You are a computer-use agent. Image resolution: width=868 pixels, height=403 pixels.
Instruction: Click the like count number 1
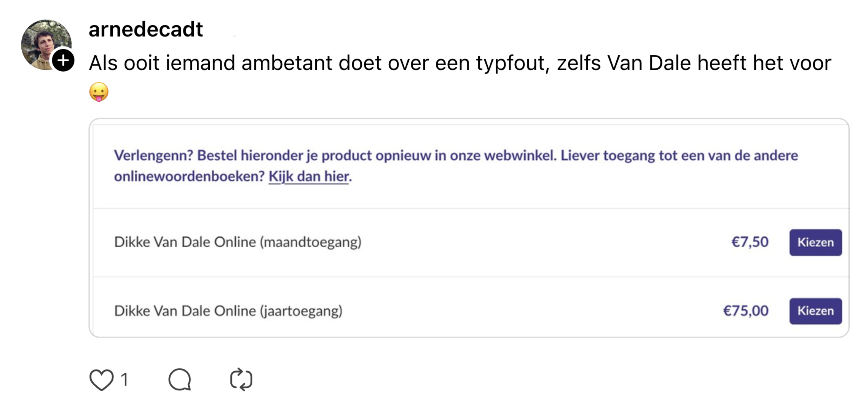pos(124,380)
